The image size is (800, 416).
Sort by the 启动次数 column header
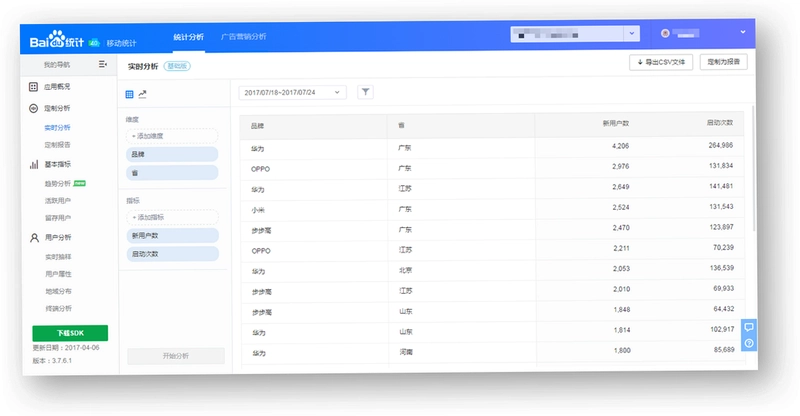click(x=720, y=123)
